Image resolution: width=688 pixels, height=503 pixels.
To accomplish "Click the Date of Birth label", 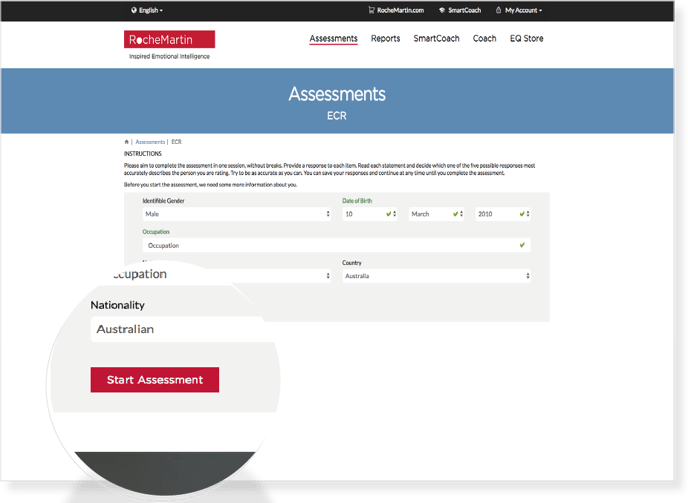I will [x=357, y=201].
